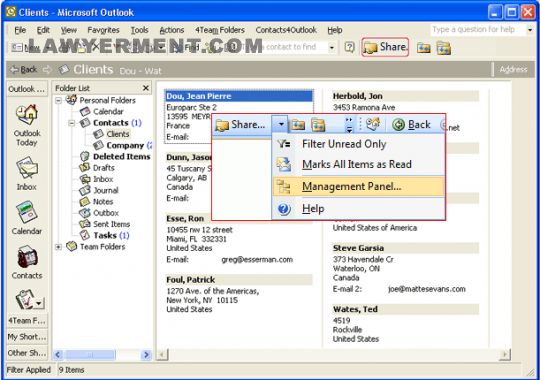Click the Back button in magnified toolbar
Image resolution: width=540 pixels, height=380 pixels.
coord(412,124)
